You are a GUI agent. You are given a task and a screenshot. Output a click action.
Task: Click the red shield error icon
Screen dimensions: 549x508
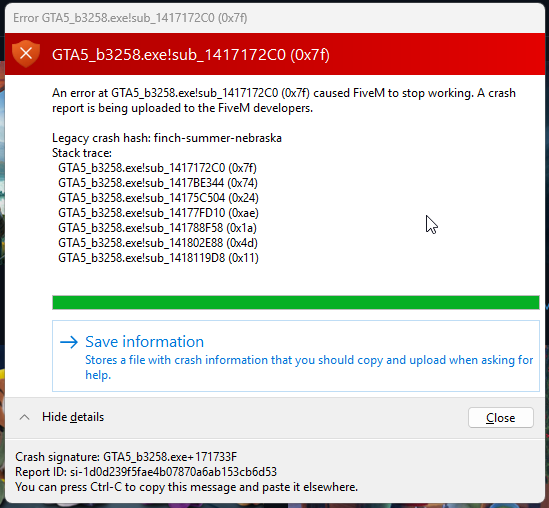pyautogui.click(x=26, y=54)
